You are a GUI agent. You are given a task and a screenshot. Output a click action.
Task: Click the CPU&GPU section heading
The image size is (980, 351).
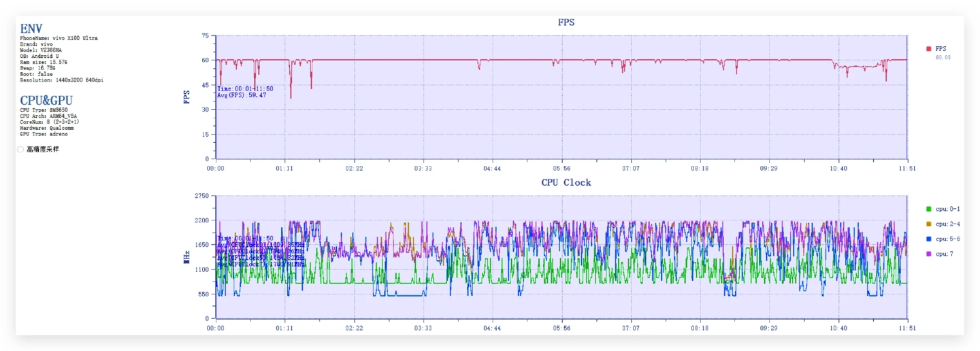click(x=46, y=101)
